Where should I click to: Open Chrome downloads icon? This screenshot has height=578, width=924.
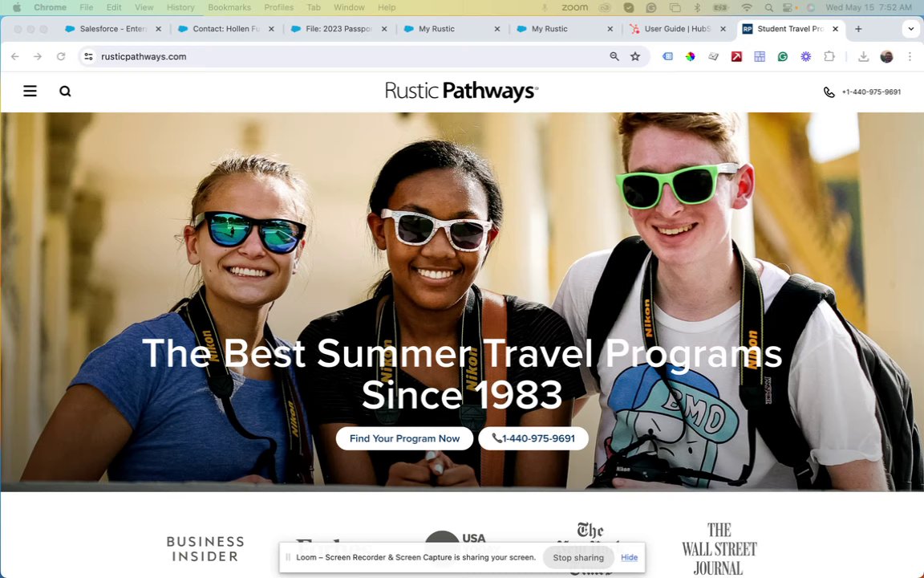[x=863, y=57]
